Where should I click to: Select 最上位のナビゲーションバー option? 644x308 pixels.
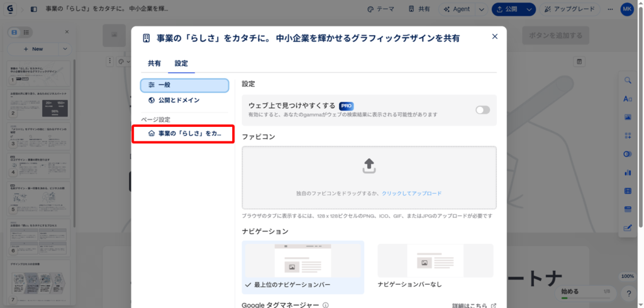coord(303,267)
